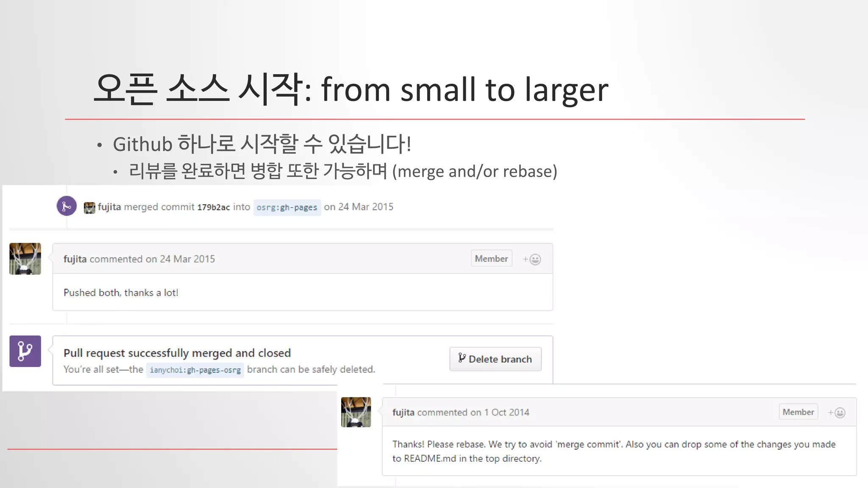The width and height of the screenshot is (868, 488).
Task: Open the fujita user link in the merged commit line
Action: [109, 207]
